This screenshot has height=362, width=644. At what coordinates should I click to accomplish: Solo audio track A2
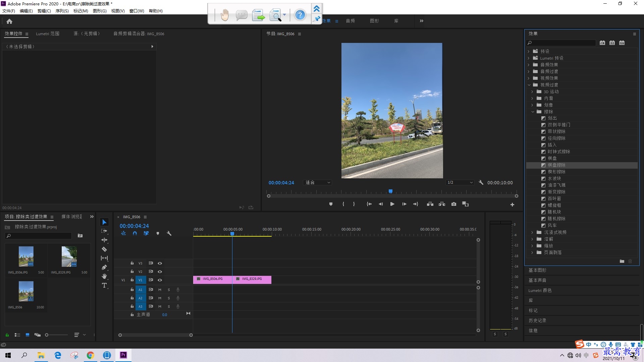pyautogui.click(x=169, y=298)
